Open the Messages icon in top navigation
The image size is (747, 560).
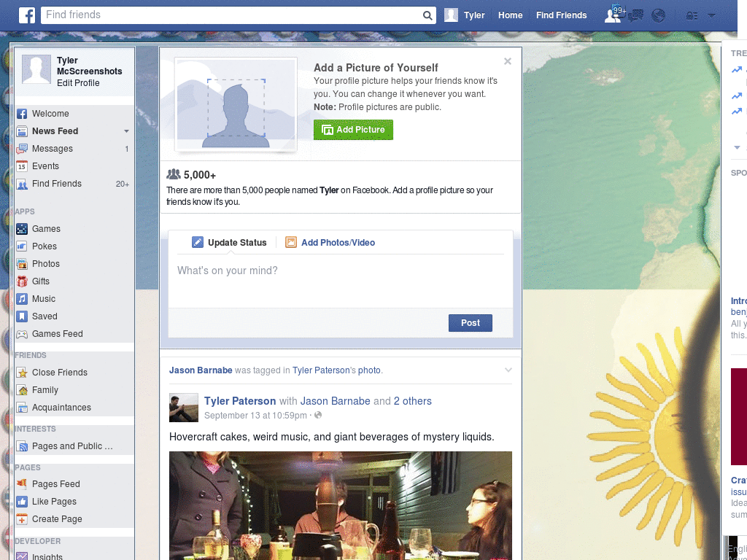[x=635, y=15]
